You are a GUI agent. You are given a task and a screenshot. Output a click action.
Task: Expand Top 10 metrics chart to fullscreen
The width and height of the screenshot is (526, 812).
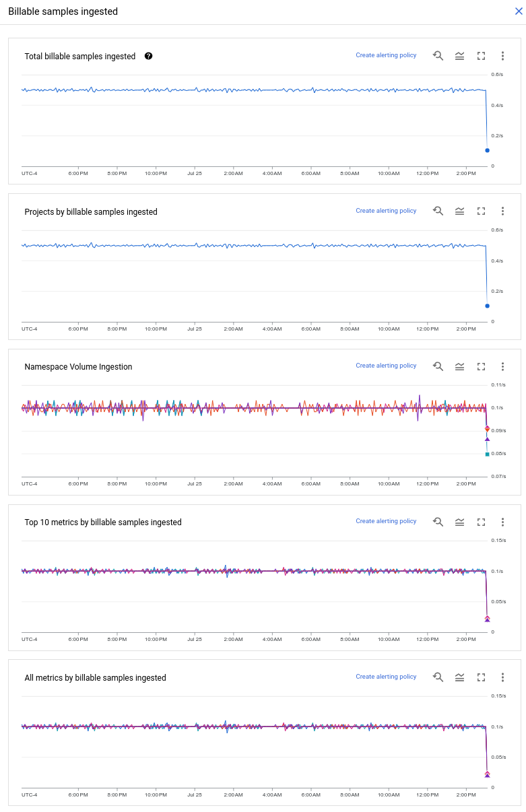point(481,522)
